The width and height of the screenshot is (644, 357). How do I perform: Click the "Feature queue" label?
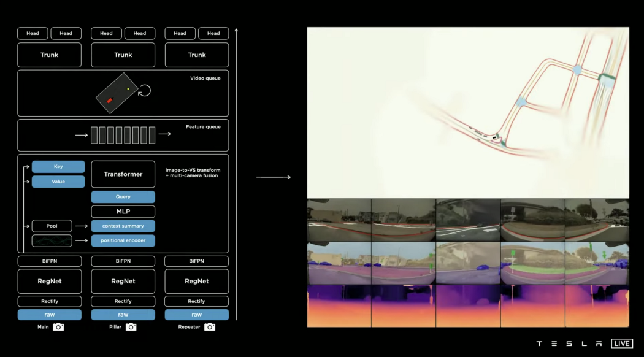point(203,127)
